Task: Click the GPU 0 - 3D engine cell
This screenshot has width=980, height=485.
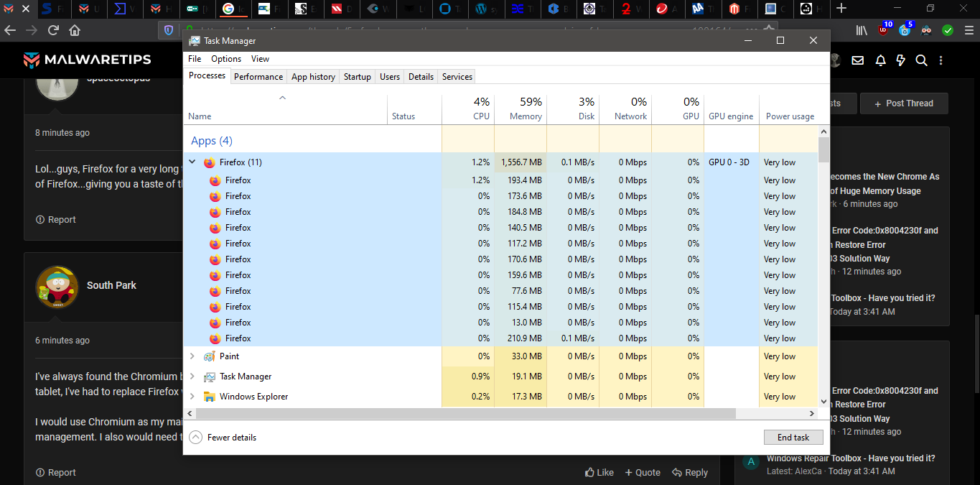Action: [x=732, y=162]
